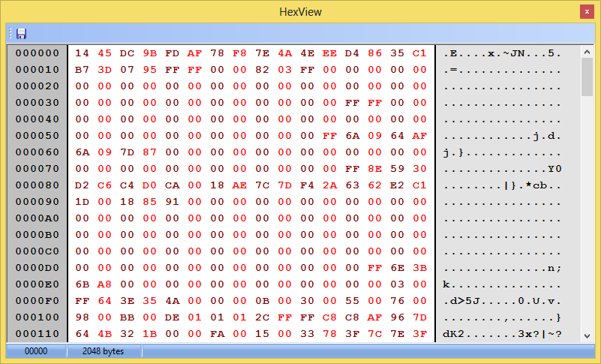Image resolution: width=601 pixels, height=364 pixels.
Task: Click byte 3B in row 0000D0
Action: coord(419,267)
